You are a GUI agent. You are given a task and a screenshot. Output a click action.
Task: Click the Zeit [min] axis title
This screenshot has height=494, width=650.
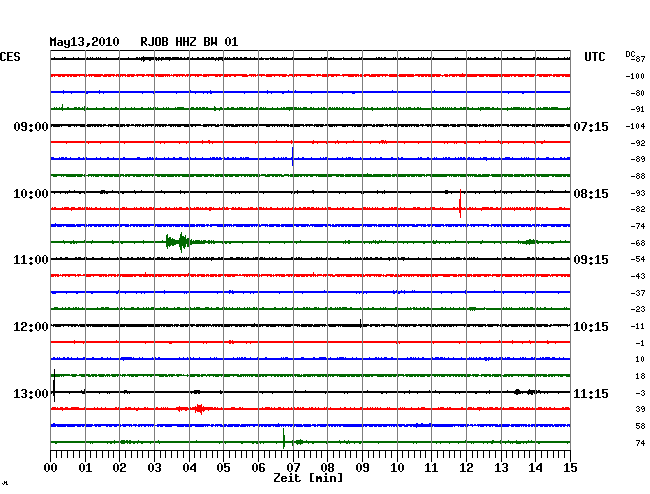(x=308, y=478)
